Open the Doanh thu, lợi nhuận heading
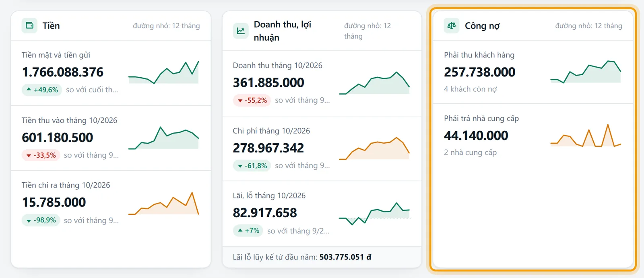This screenshot has height=278, width=644. 283,31
